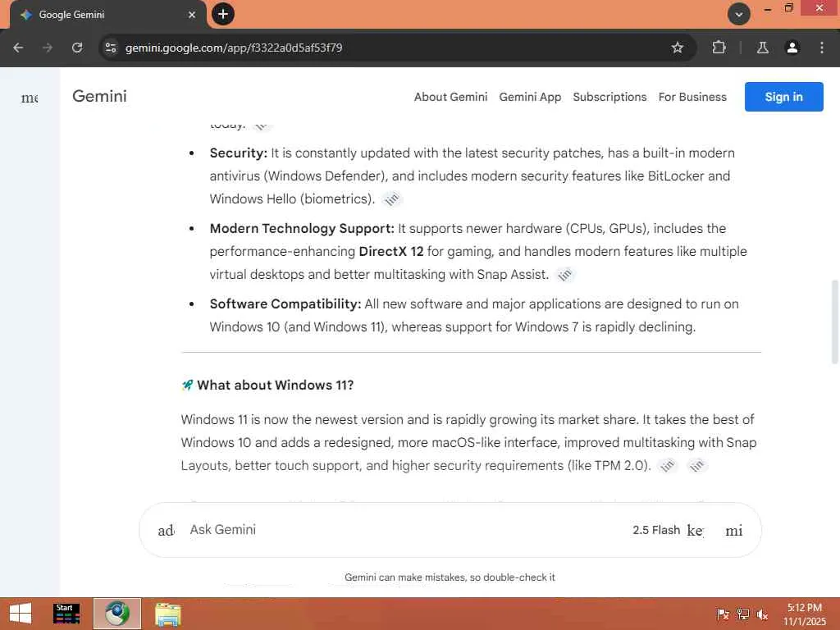Open Subscriptions link

(x=609, y=97)
